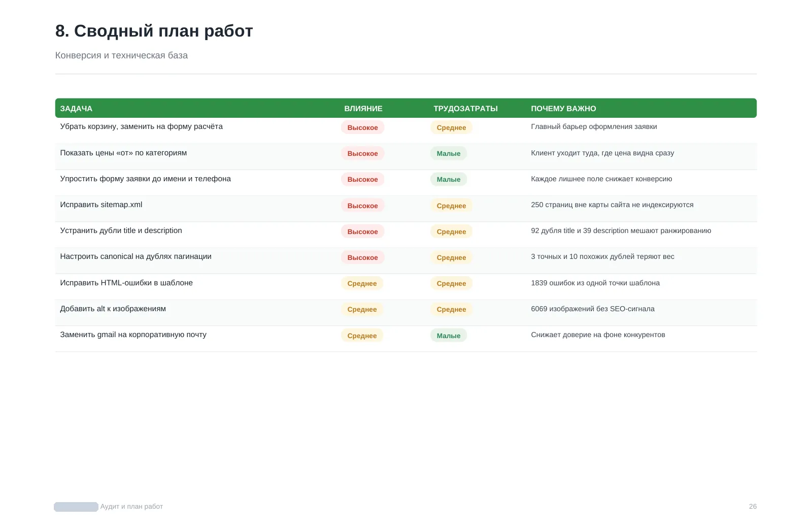Click the redacted logo in footer

76,507
